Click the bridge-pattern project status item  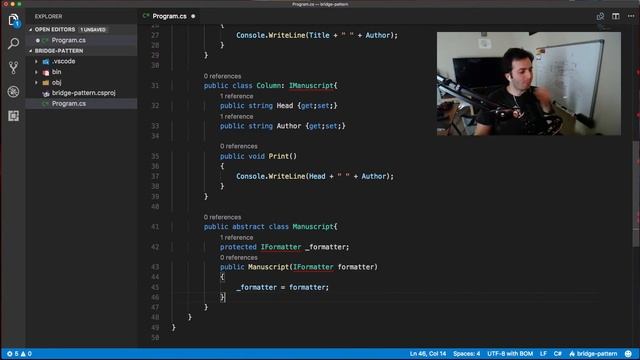point(593,354)
